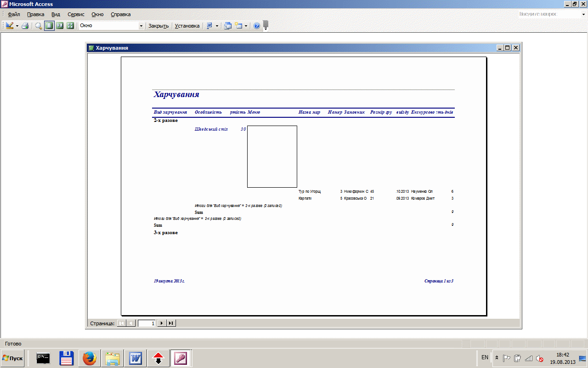Open Firefox from the taskbar

tap(90, 358)
